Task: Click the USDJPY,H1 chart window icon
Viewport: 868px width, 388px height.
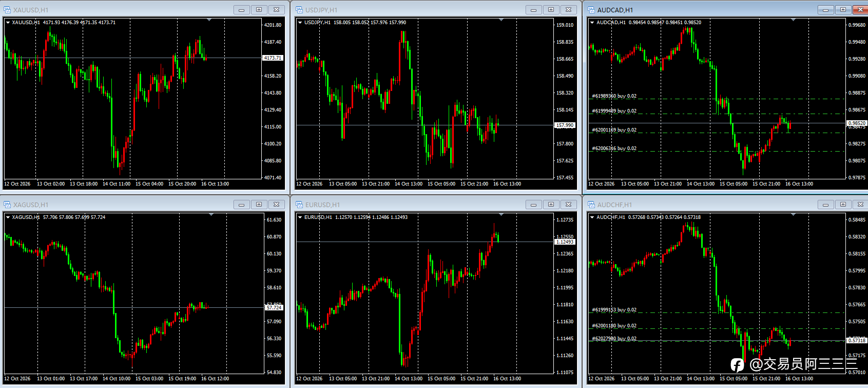Action: [299, 10]
